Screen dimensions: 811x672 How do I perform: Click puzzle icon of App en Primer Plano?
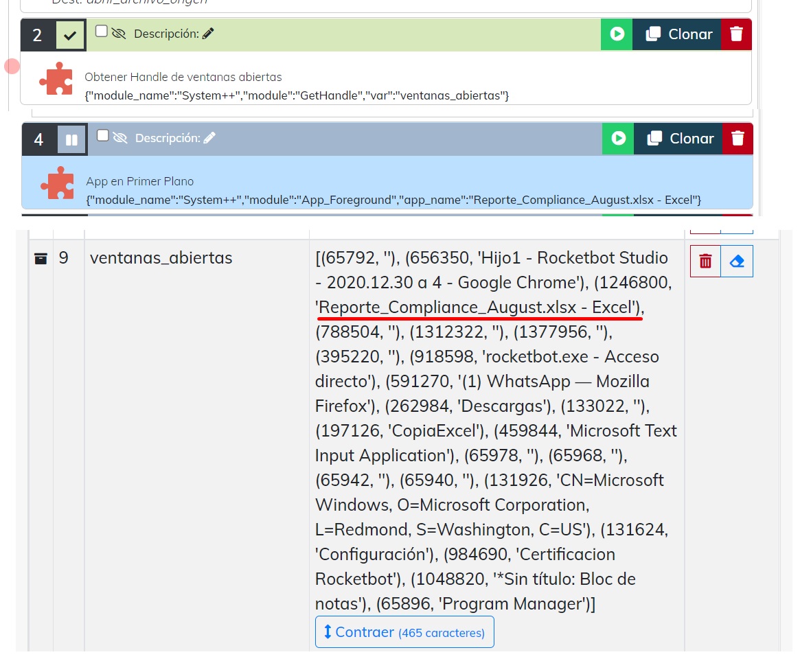point(57,183)
